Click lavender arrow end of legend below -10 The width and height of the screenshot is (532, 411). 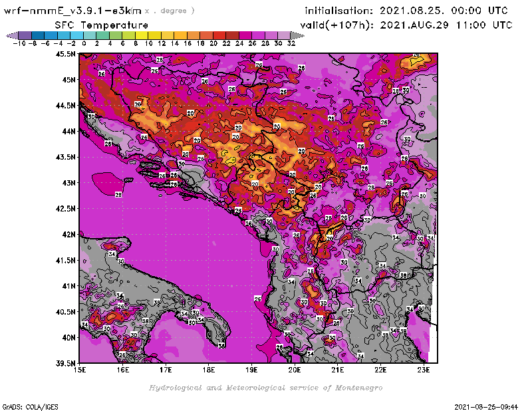click(13, 35)
